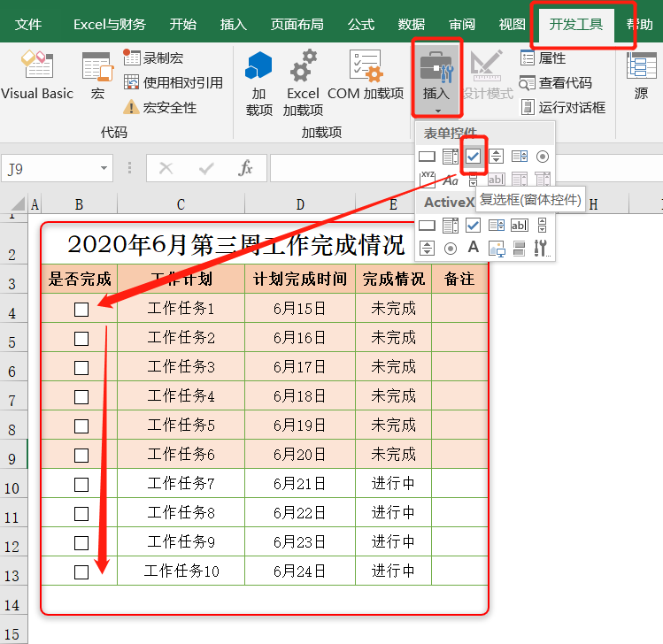Select ActiveX Text Box (abl) icon
Image resolution: width=663 pixels, height=644 pixels.
[x=520, y=226]
